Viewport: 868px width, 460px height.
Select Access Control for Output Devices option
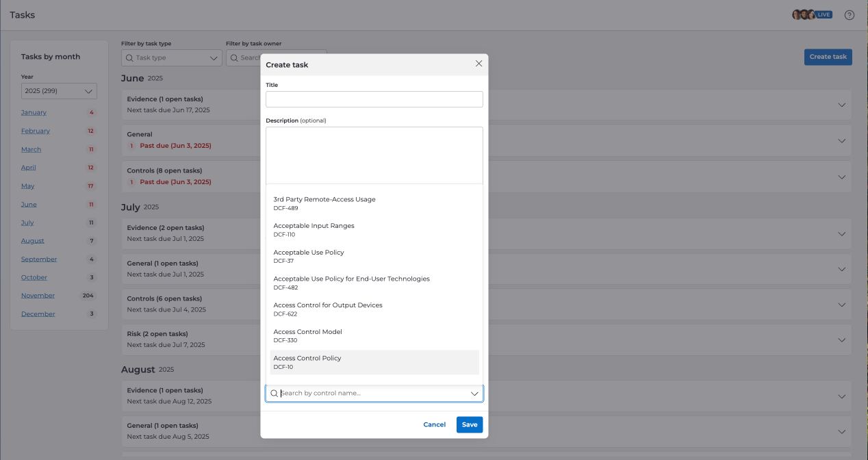coord(374,309)
